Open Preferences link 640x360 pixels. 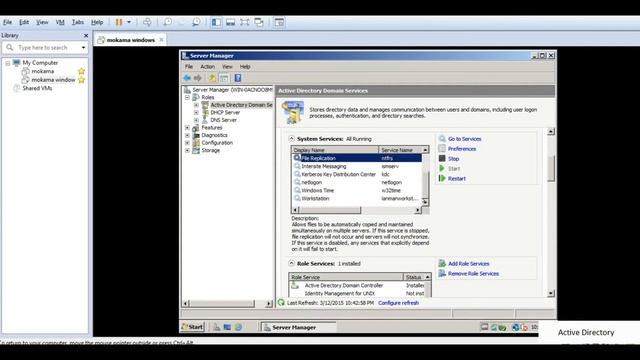tap(462, 149)
